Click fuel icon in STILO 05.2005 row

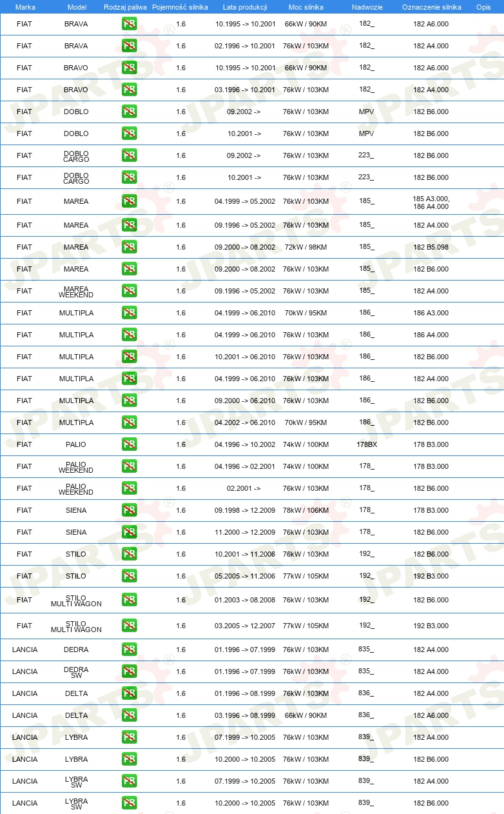pos(129,576)
